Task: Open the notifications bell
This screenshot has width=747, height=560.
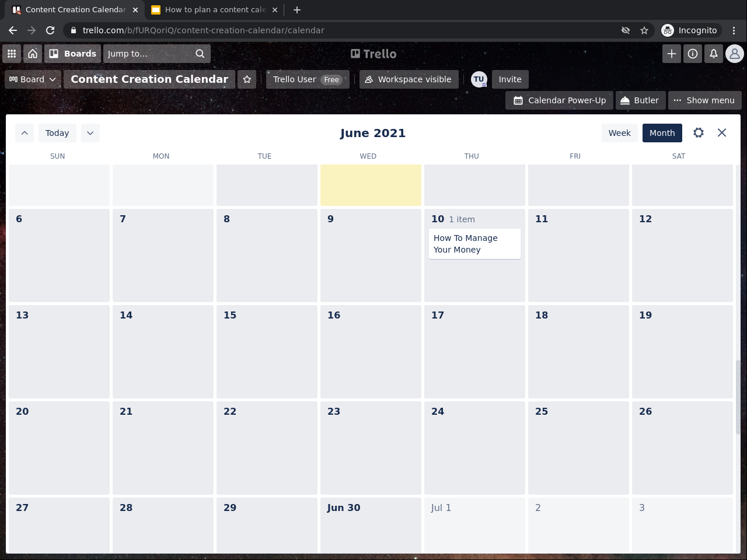Action: coord(714,54)
